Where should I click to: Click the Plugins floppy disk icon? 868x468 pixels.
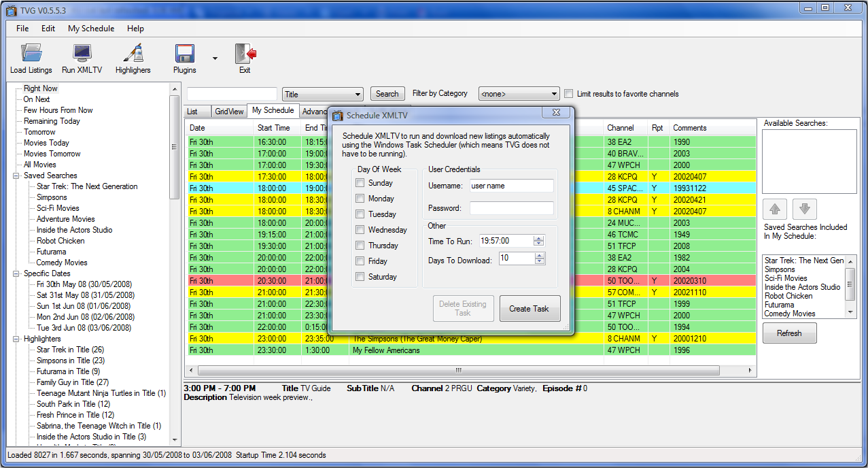pyautogui.click(x=184, y=54)
